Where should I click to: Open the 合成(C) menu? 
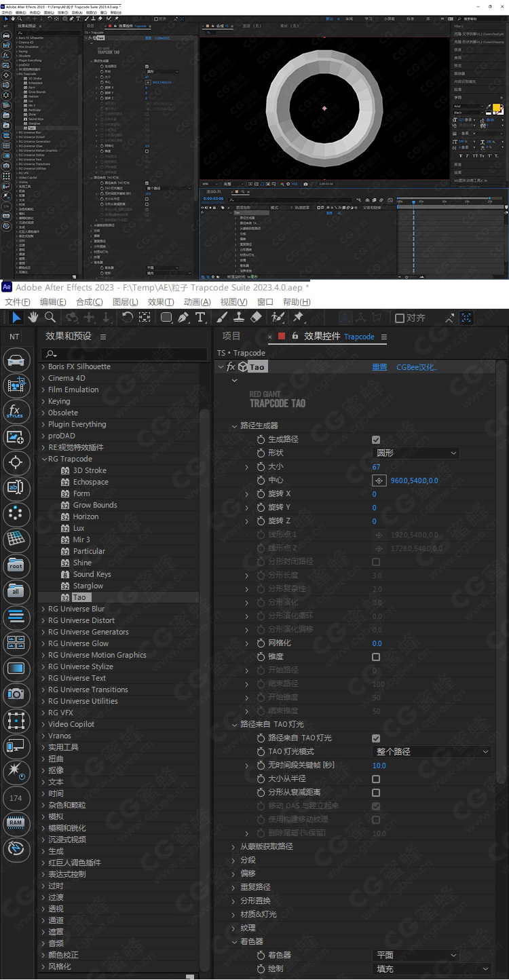click(90, 302)
